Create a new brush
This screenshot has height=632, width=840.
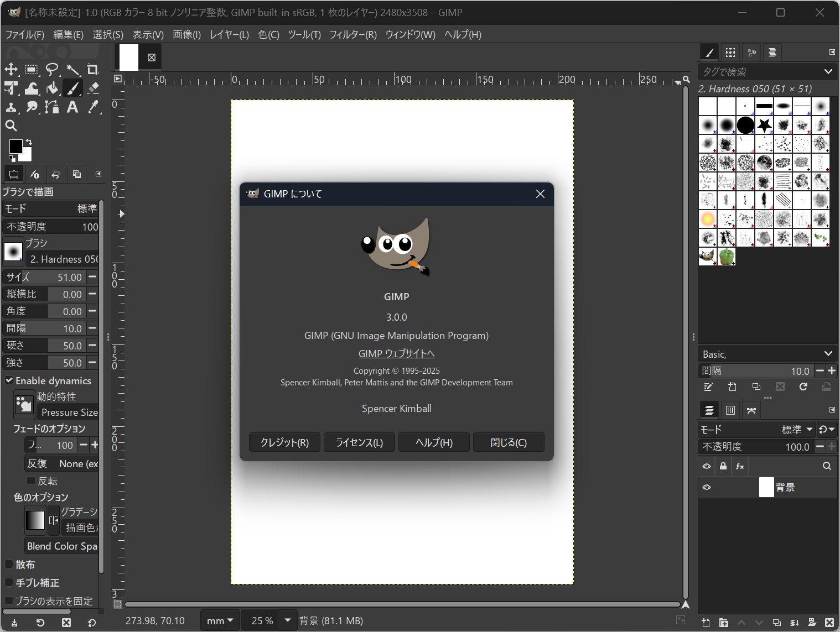(x=733, y=387)
